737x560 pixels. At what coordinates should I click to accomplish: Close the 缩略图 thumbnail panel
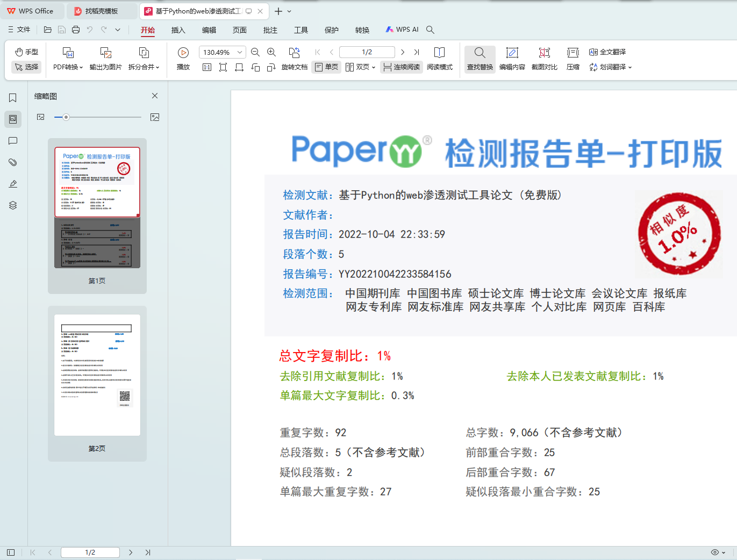pyautogui.click(x=155, y=96)
